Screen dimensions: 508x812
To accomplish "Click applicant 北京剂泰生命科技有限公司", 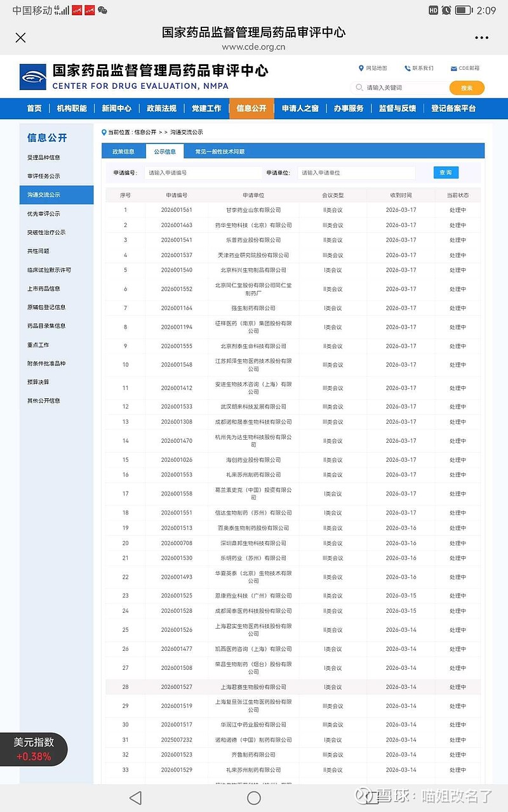I will [253, 346].
